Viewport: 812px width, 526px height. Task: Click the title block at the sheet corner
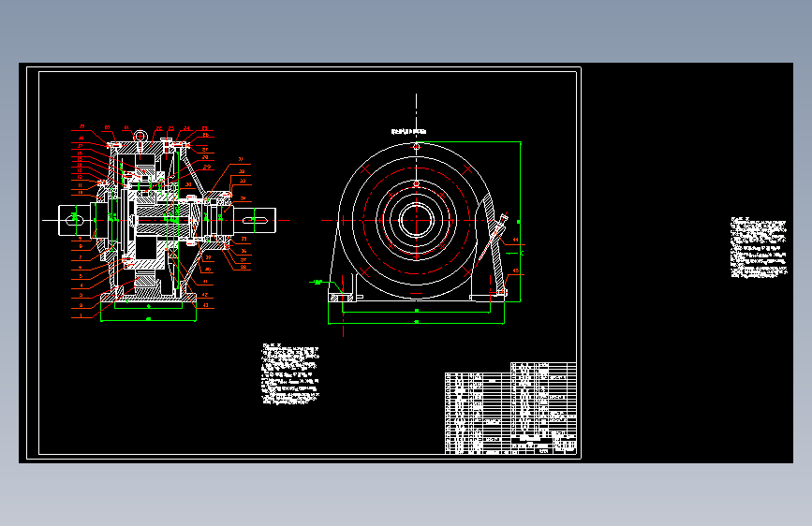544,446
